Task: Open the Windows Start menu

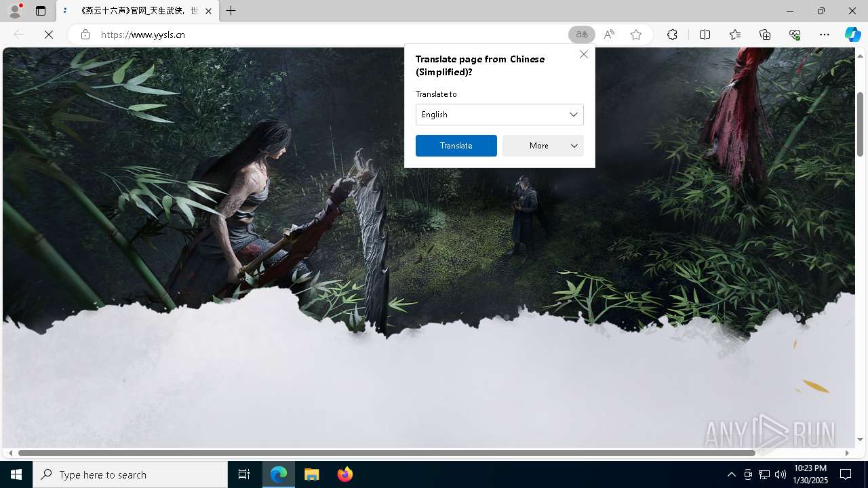Action: pyautogui.click(x=16, y=474)
